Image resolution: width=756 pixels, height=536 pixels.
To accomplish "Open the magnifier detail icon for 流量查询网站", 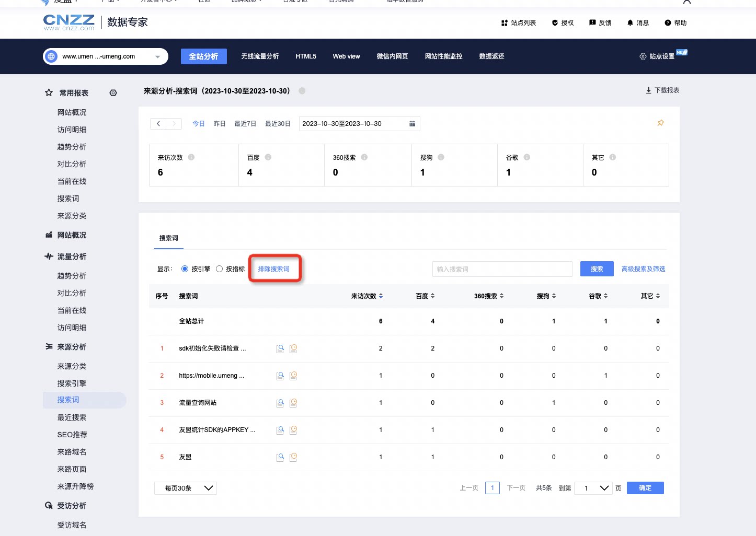I will click(280, 403).
